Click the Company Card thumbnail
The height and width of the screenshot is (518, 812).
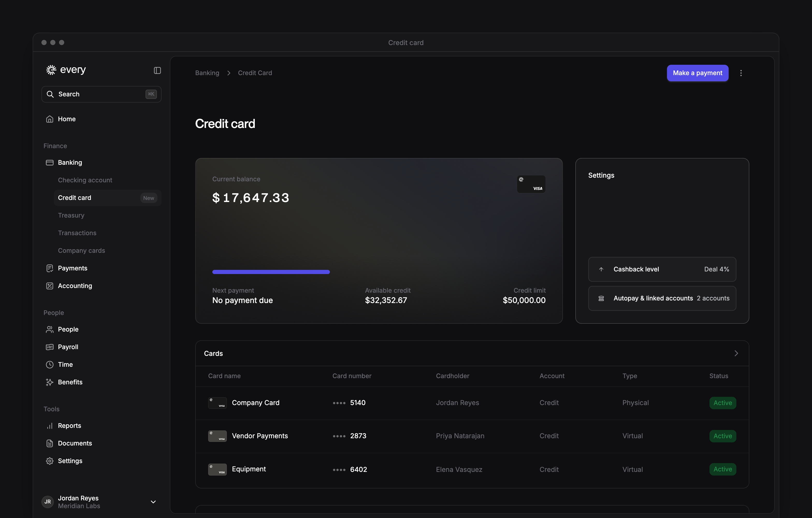[x=217, y=403]
